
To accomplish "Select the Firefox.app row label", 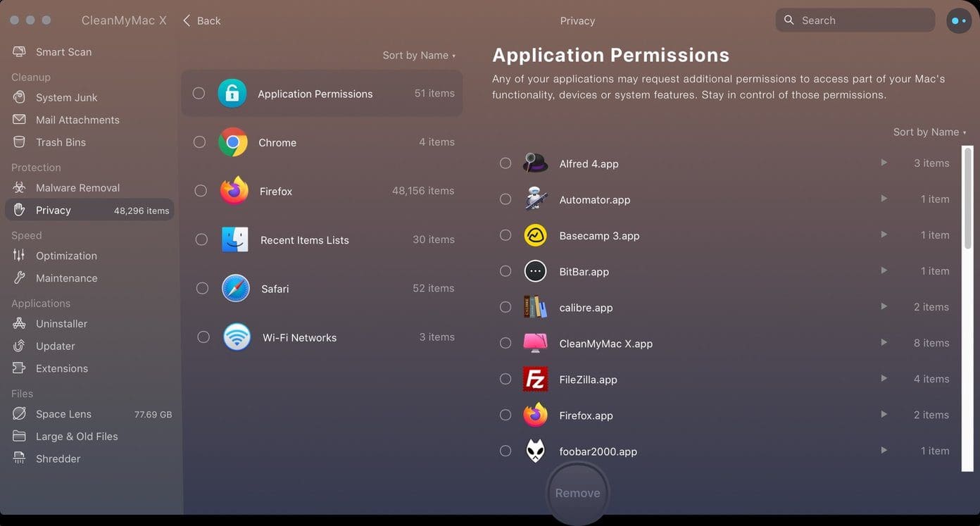I will click(586, 415).
